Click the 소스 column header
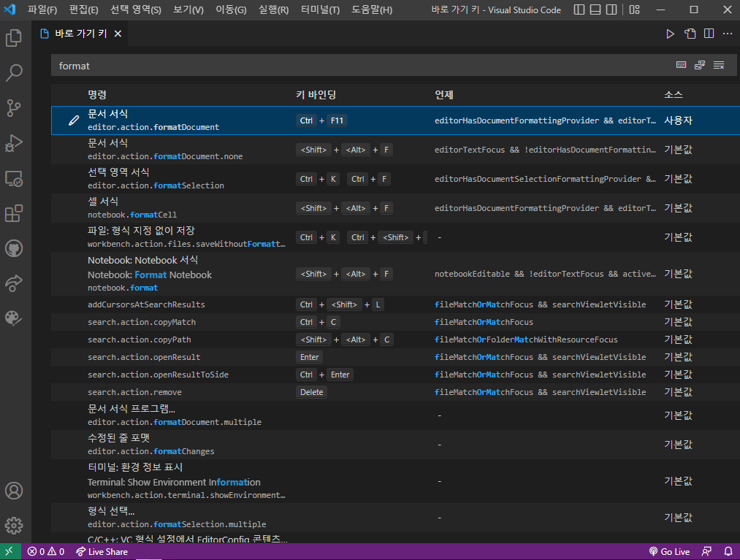 [x=674, y=95]
